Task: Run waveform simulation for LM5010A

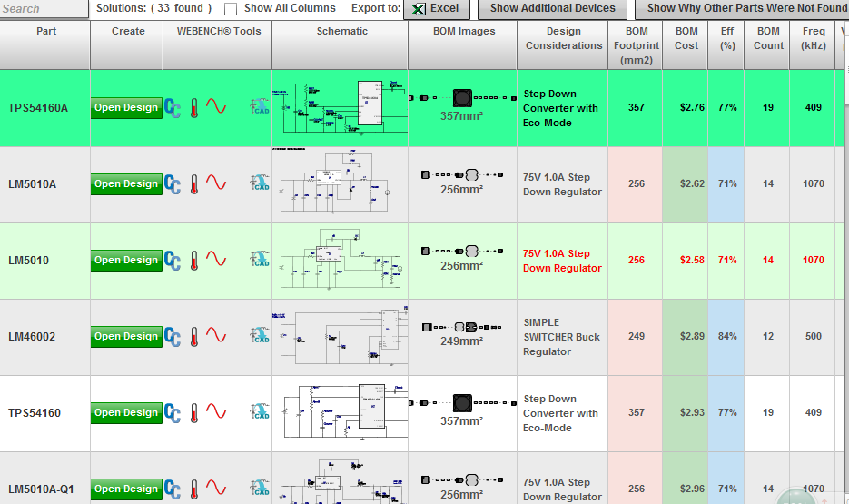Action: tap(216, 182)
